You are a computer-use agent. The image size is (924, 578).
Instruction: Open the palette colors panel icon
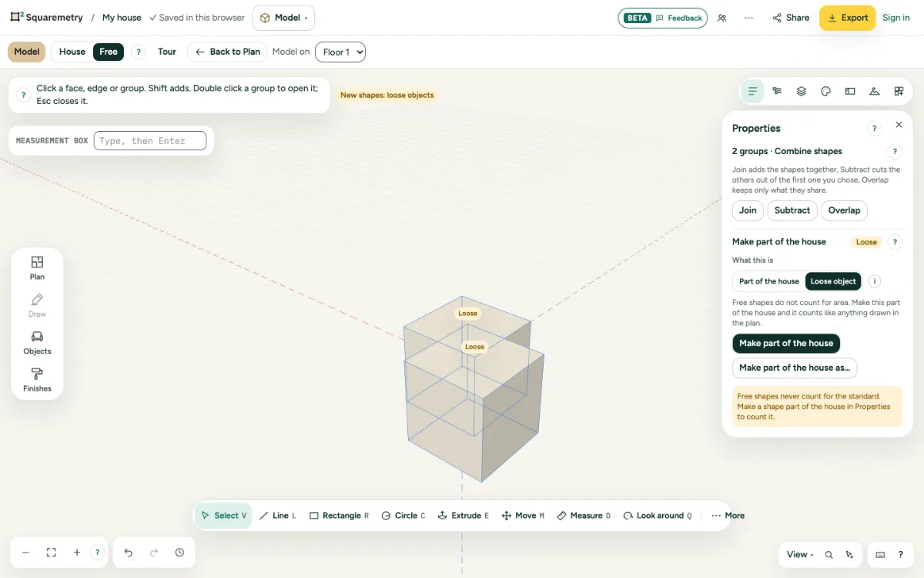[x=825, y=91]
